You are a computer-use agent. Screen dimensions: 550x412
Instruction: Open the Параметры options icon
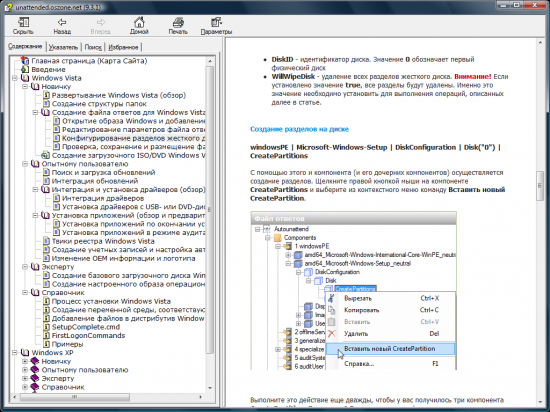pyautogui.click(x=216, y=23)
